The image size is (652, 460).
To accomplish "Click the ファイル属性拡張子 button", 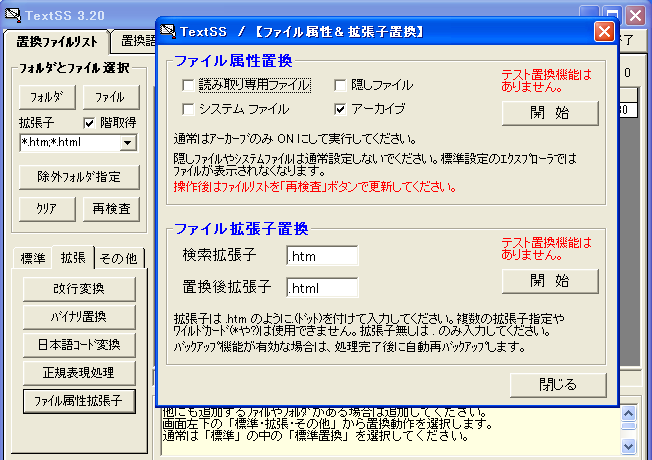I will [79, 401].
